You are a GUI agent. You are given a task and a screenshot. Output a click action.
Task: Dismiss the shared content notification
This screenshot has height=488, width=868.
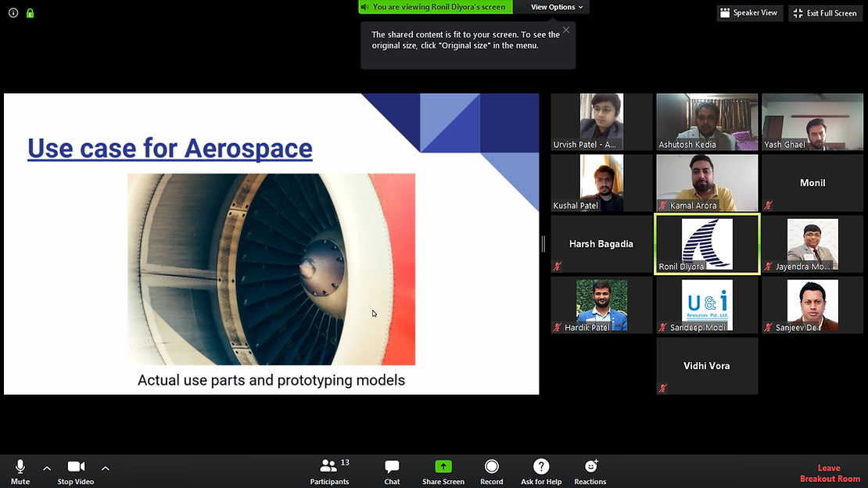(566, 30)
